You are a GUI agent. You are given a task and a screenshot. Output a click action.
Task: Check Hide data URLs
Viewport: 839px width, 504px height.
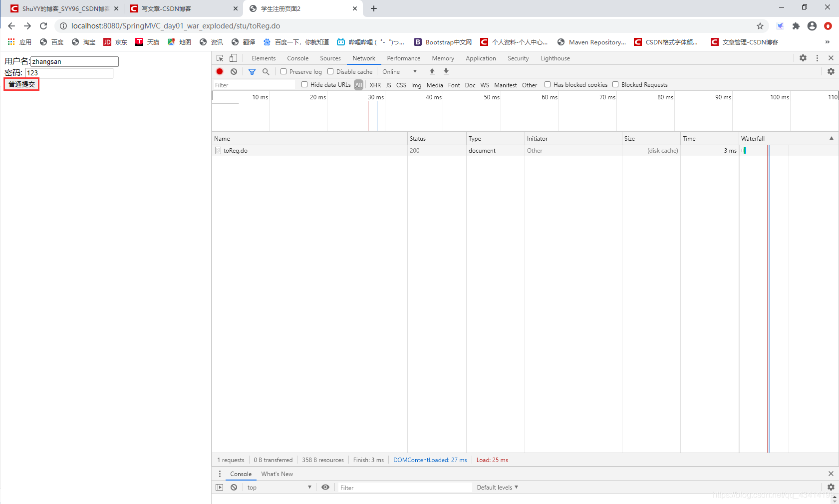(x=304, y=84)
